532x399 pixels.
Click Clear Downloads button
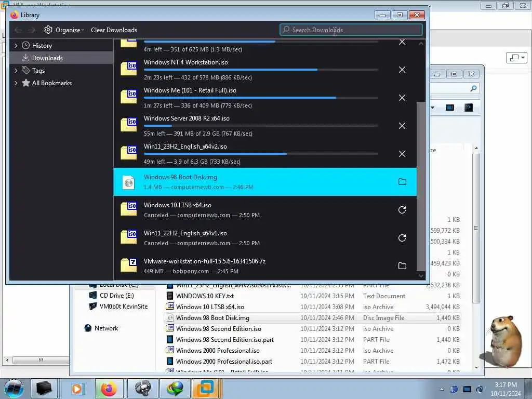(x=114, y=30)
